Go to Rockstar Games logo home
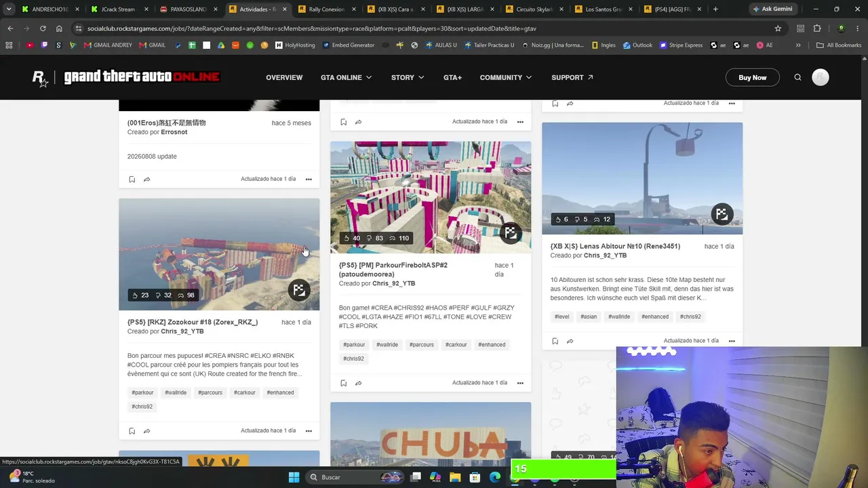Screen dimensions: 868x488 [x=41, y=77]
